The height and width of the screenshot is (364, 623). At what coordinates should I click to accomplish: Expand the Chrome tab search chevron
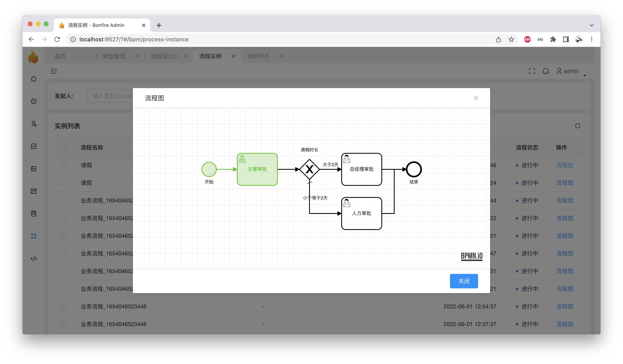click(x=592, y=25)
